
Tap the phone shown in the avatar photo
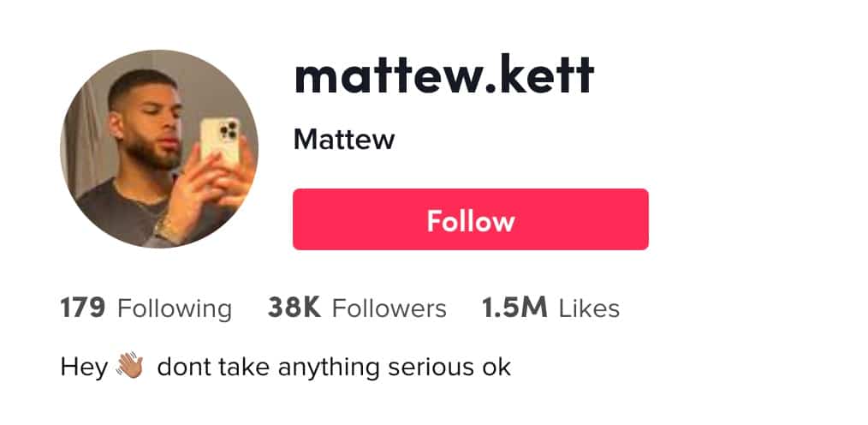tap(220, 141)
